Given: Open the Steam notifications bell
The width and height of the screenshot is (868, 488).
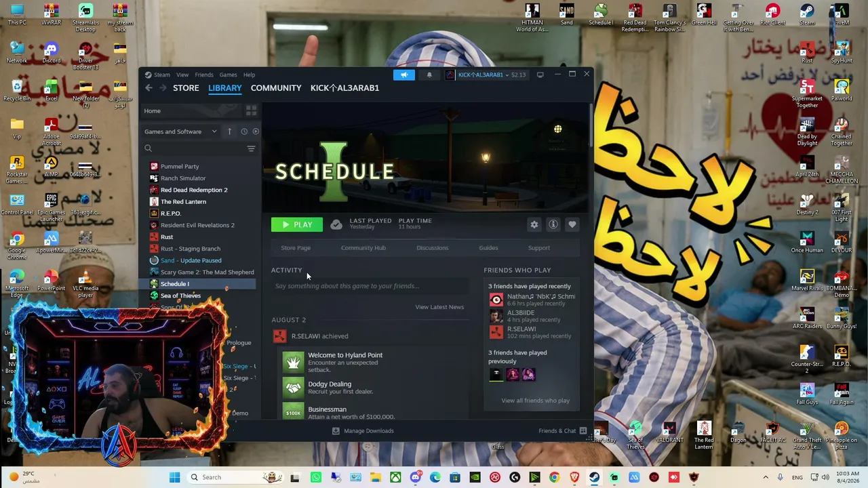Looking at the screenshot, I should 429,75.
